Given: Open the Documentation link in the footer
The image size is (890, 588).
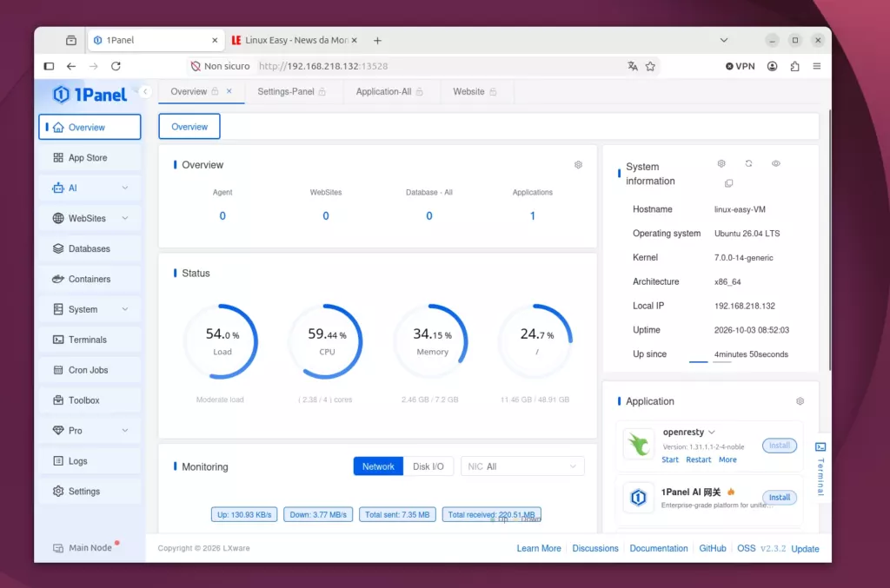Looking at the screenshot, I should [659, 548].
